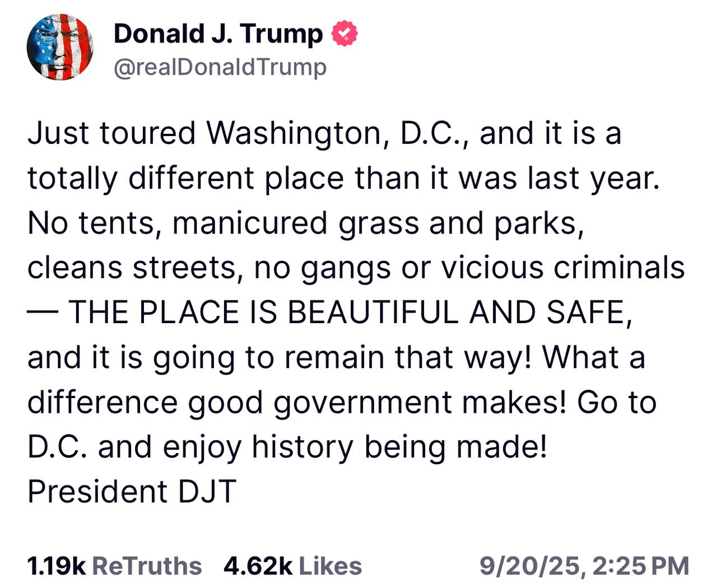Click the Donald J. Trump display name
Screen dimensions: 717x588
218,34
